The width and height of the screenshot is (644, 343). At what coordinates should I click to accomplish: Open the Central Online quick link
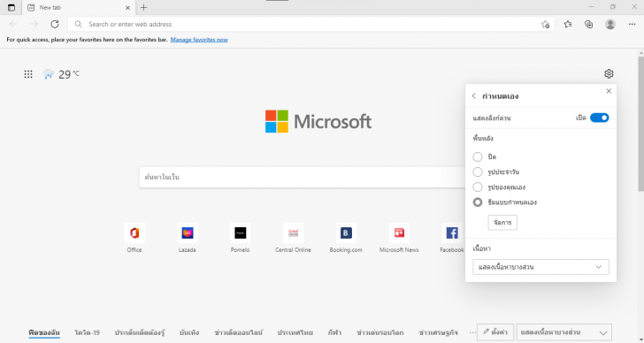click(x=294, y=238)
